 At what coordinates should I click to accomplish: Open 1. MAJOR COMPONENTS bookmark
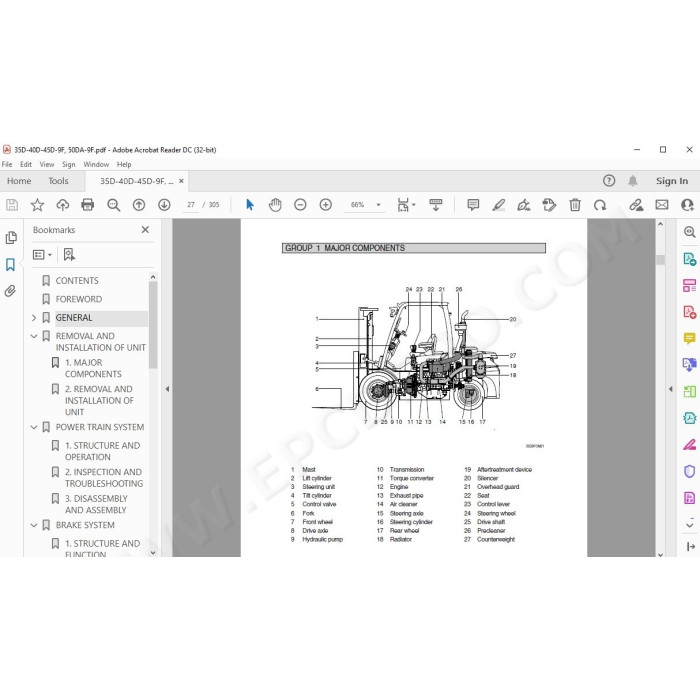coord(93,368)
